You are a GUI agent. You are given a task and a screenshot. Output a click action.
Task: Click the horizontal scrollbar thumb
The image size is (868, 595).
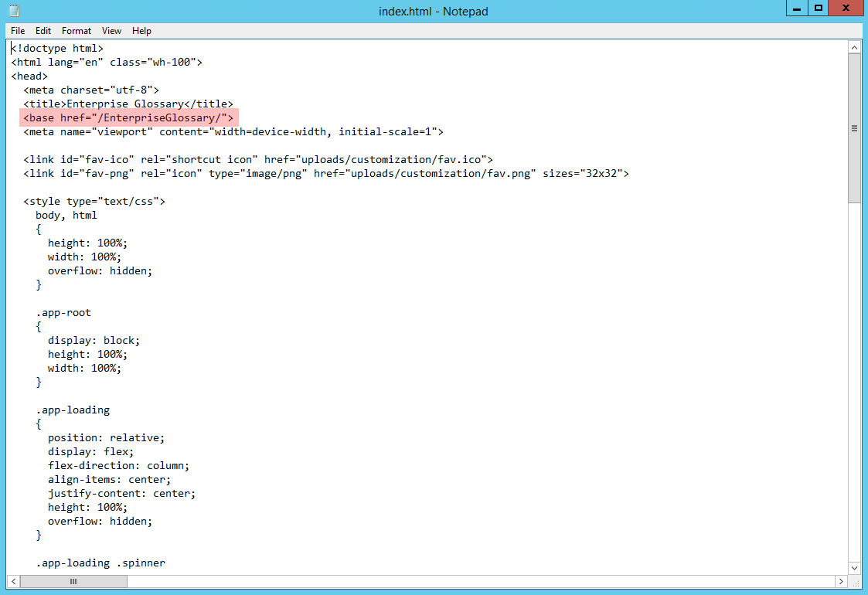pyautogui.click(x=73, y=581)
